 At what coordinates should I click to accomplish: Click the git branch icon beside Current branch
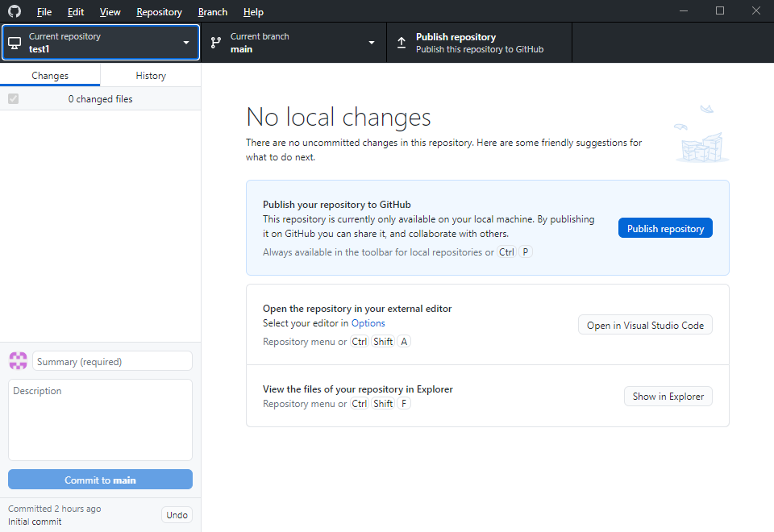click(216, 43)
